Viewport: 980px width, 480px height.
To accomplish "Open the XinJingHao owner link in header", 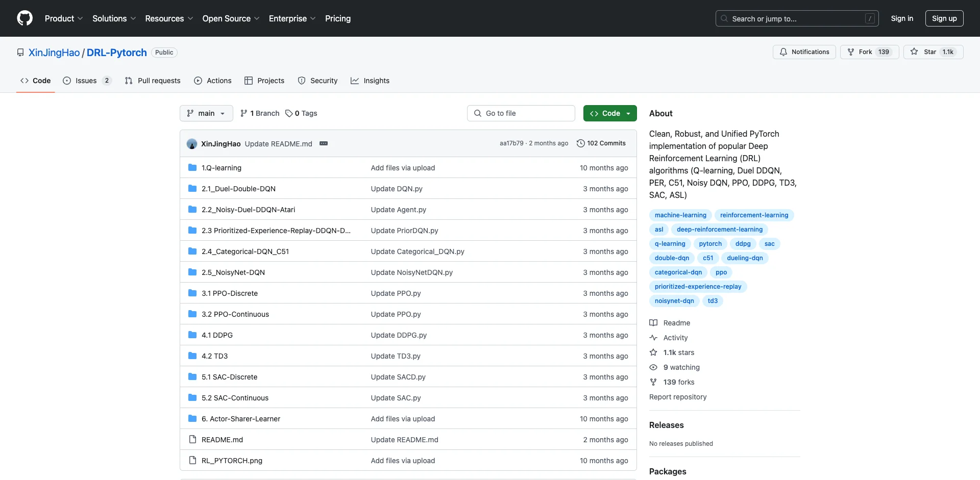I will [54, 53].
